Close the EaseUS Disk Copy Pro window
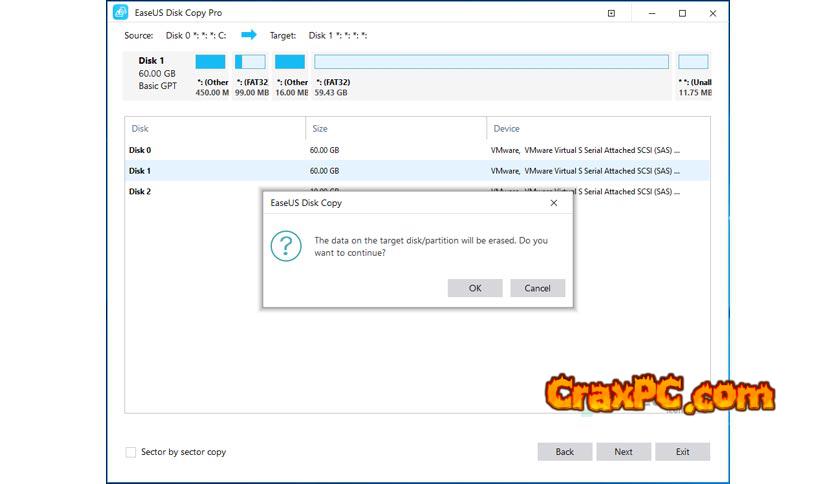 click(x=712, y=13)
